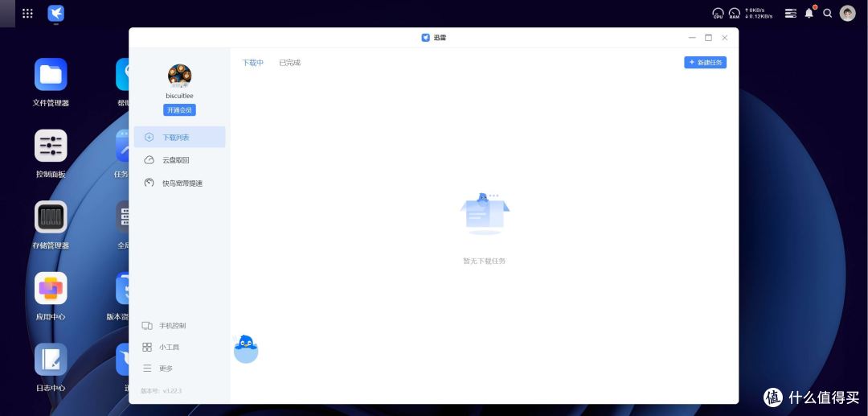The width and height of the screenshot is (868, 416).
Task: Open the RAM usage gauge
Action: (735, 14)
